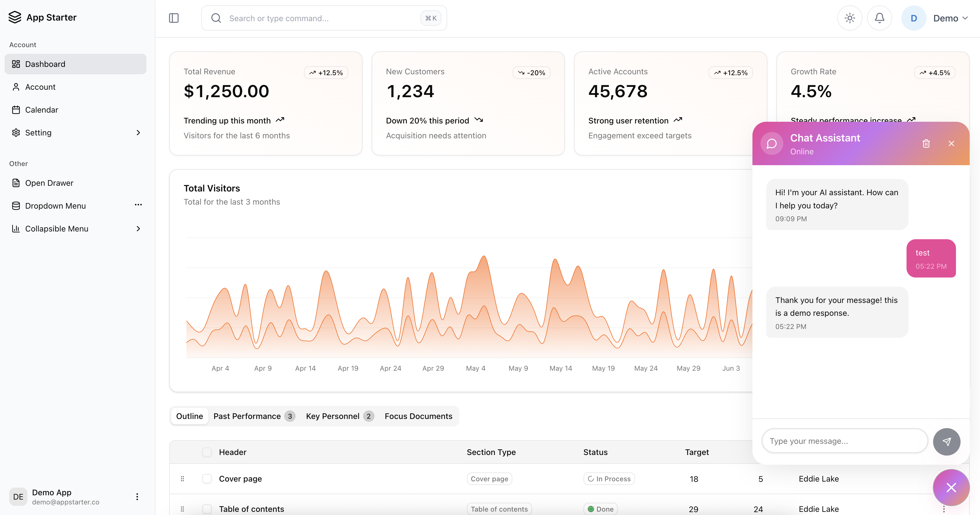Select the Table of contents checkbox
Screen dimensions: 980x515
click(x=207, y=508)
